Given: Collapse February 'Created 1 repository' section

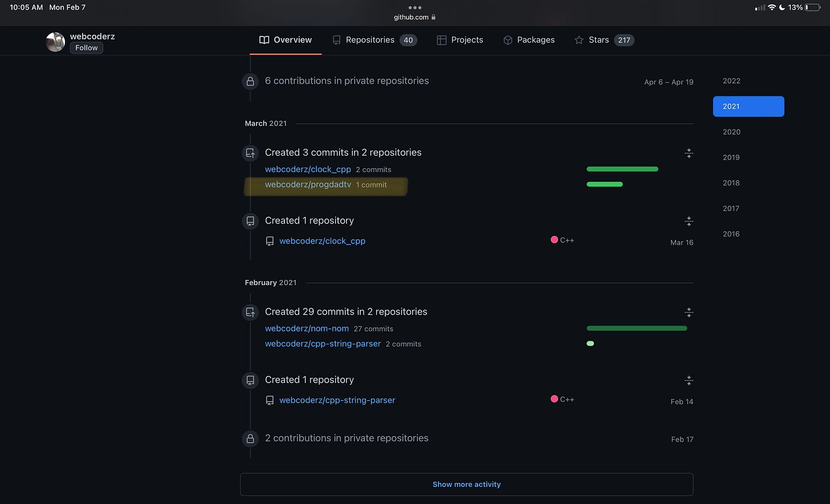Looking at the screenshot, I should [689, 380].
